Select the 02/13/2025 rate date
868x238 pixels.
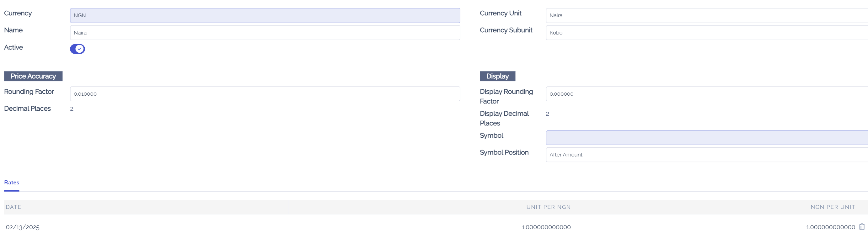pos(23,227)
